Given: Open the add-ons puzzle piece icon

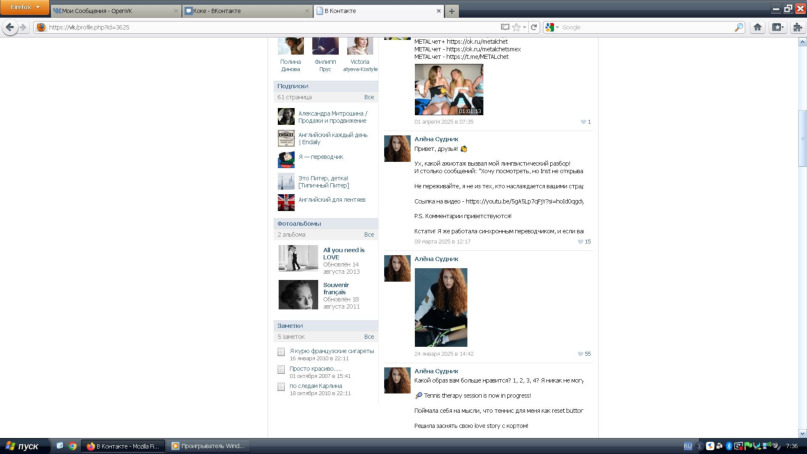Looking at the screenshot, I should click(797, 27).
